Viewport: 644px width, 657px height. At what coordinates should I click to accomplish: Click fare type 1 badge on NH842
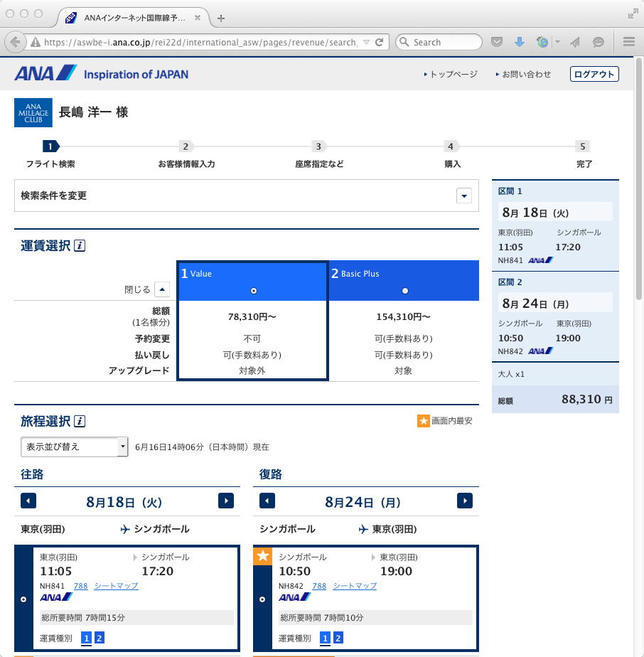325,638
